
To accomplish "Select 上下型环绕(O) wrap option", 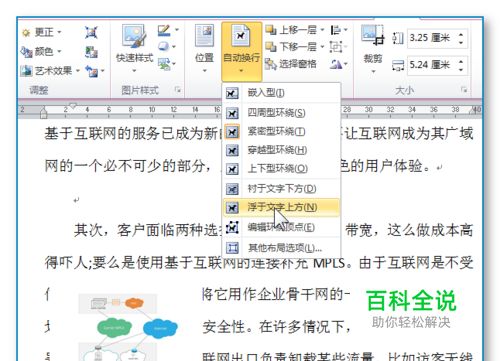I will click(x=281, y=169).
